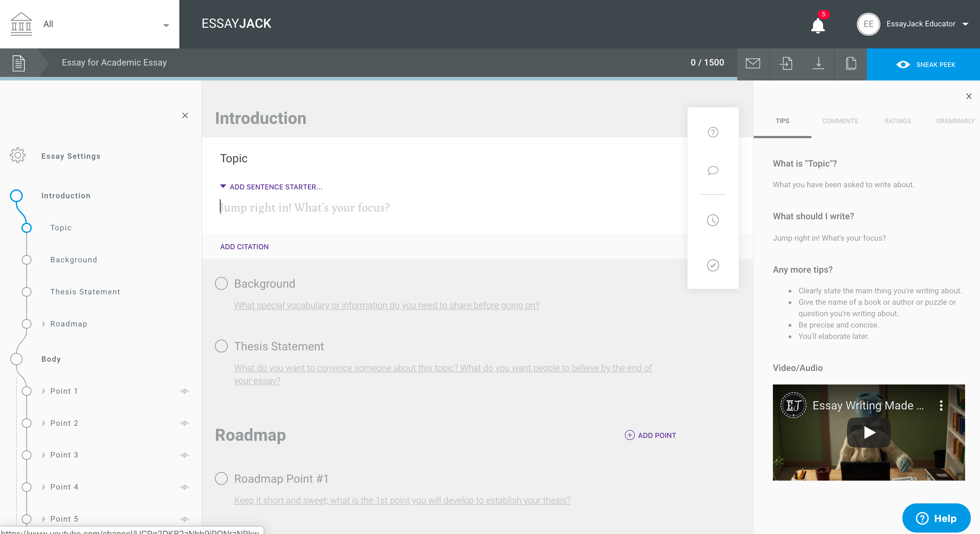Click the Introduction node circle in outline

[16, 196]
